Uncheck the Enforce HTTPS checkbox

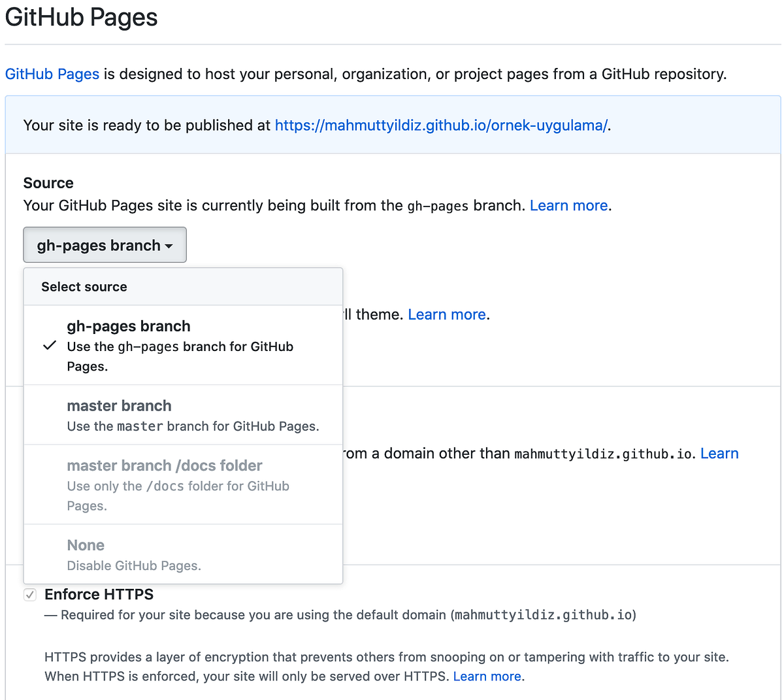point(30,595)
